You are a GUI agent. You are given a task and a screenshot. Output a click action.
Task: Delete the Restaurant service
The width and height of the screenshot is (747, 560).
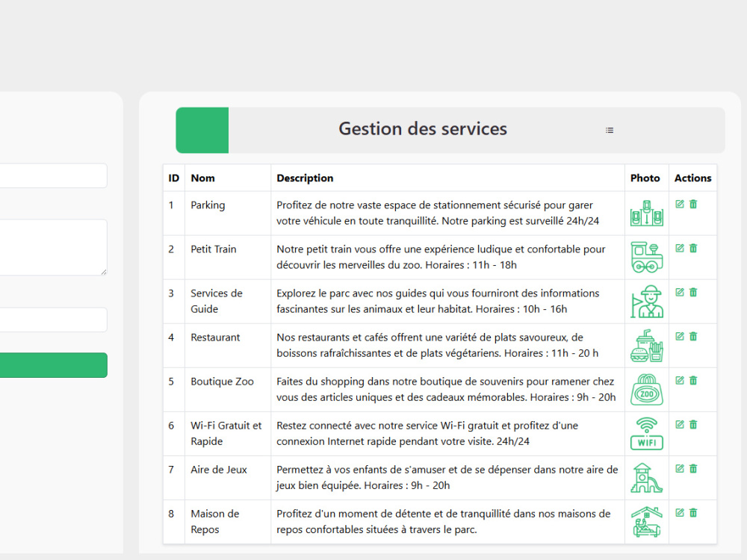click(693, 336)
